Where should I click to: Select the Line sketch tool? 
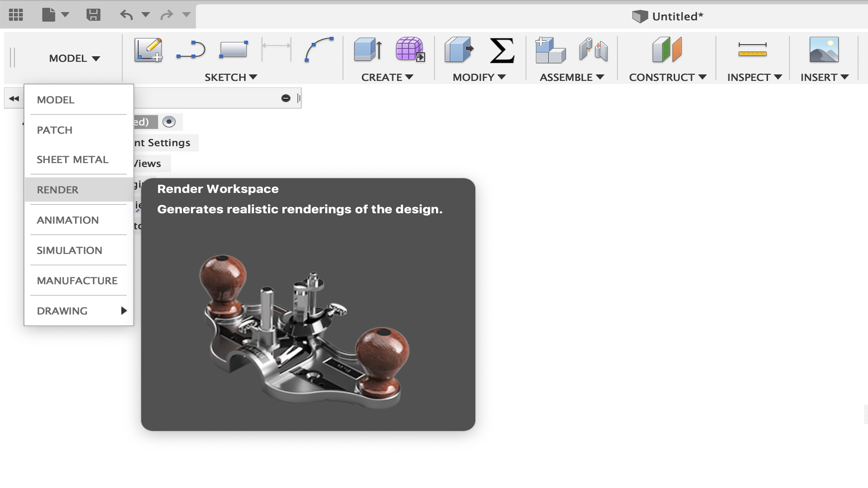191,50
